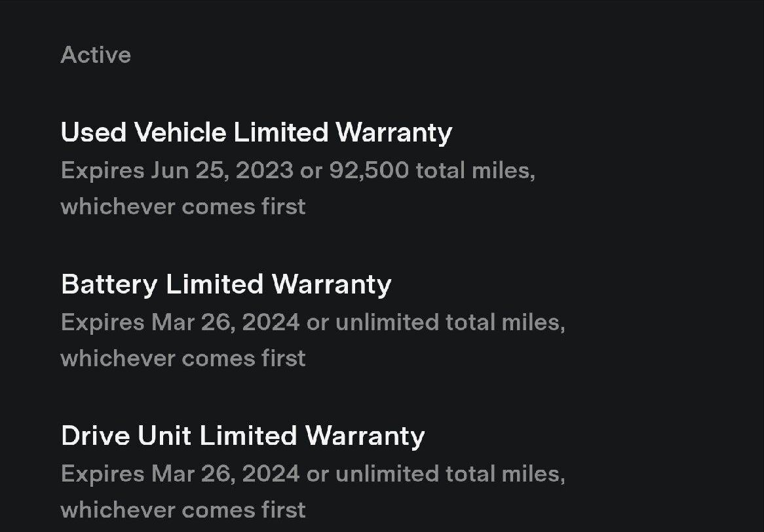Screen dimensions: 764x532
Task: Click the words 'Drive Unit' in title
Action: pyautogui.click(x=126, y=436)
